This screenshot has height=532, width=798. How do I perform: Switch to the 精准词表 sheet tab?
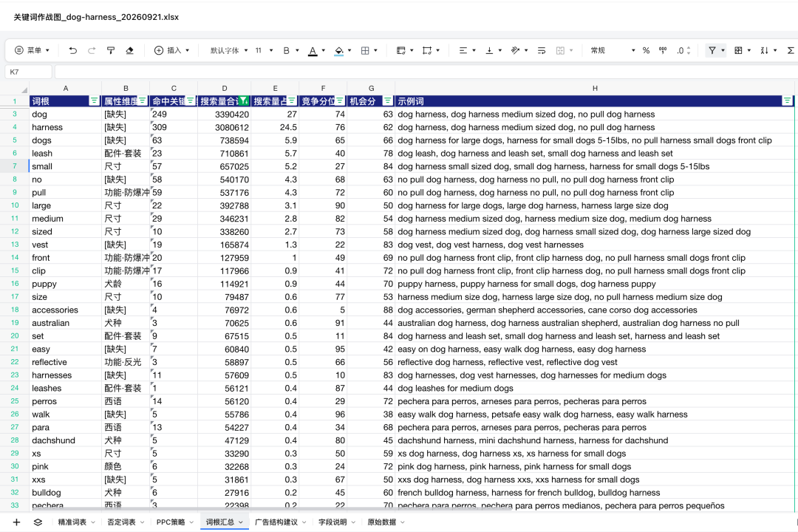tap(72, 522)
